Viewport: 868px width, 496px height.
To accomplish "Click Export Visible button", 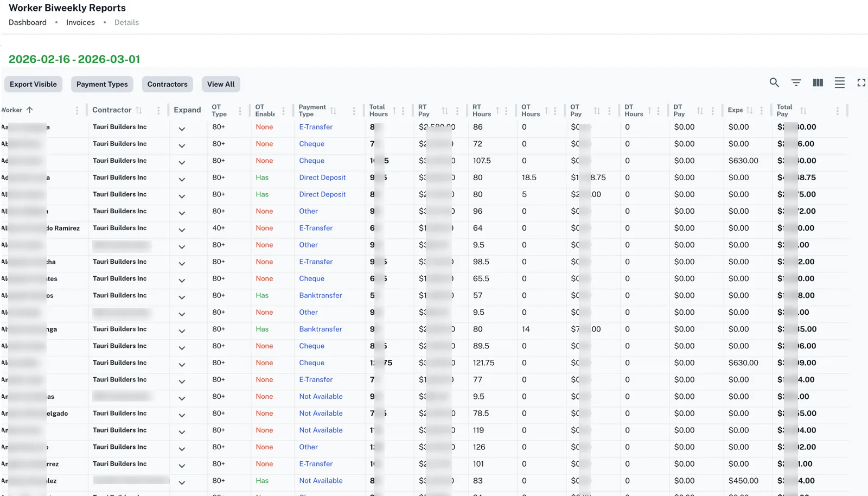I will (33, 84).
